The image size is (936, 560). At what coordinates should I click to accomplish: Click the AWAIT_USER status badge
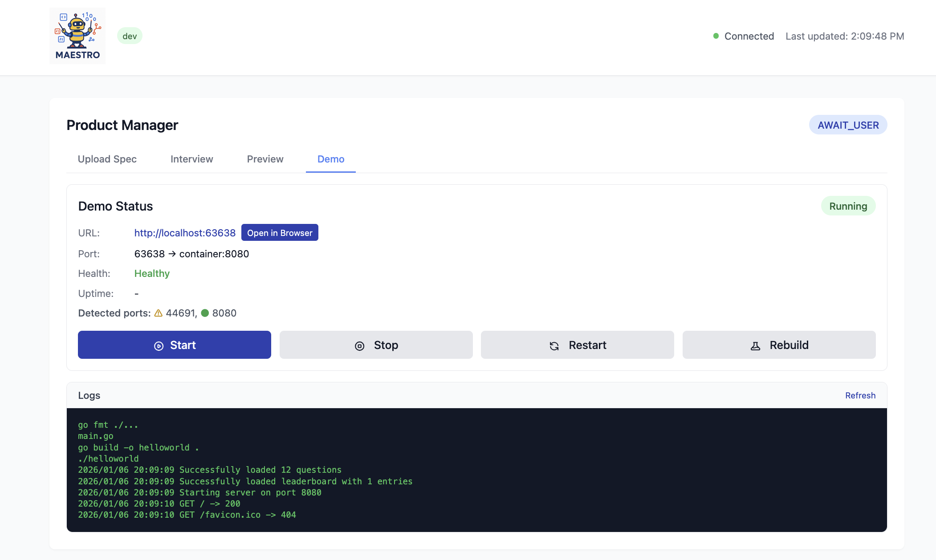(x=848, y=125)
